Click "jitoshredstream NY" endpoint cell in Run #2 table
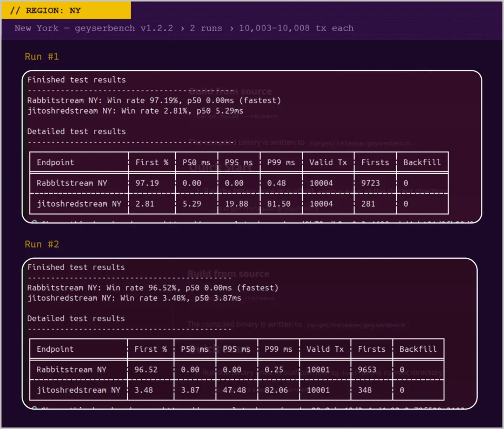 click(x=78, y=390)
